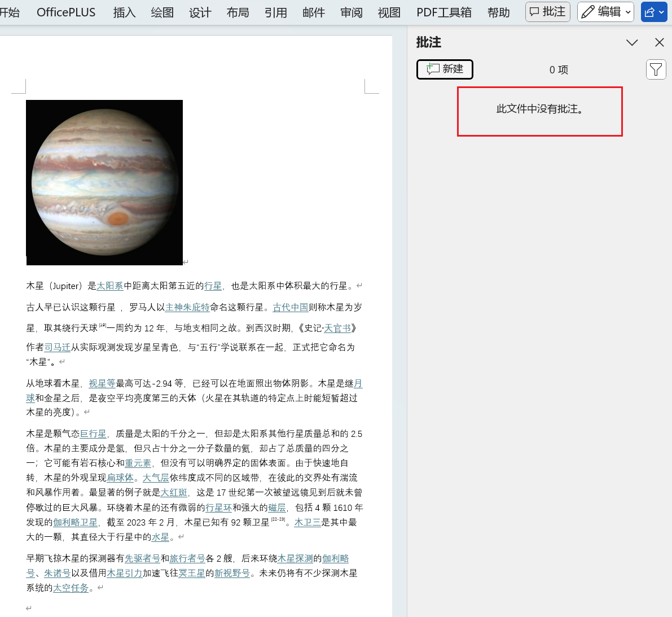The width and height of the screenshot is (672, 617).
Task: Open the PDF工具箱 tab
Action: [443, 12]
